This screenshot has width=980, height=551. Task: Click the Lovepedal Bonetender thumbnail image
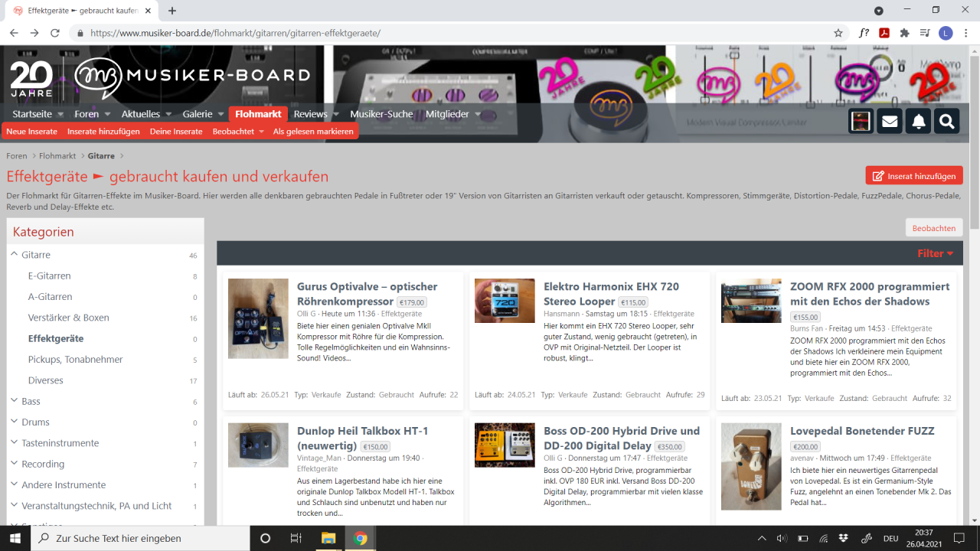click(751, 467)
